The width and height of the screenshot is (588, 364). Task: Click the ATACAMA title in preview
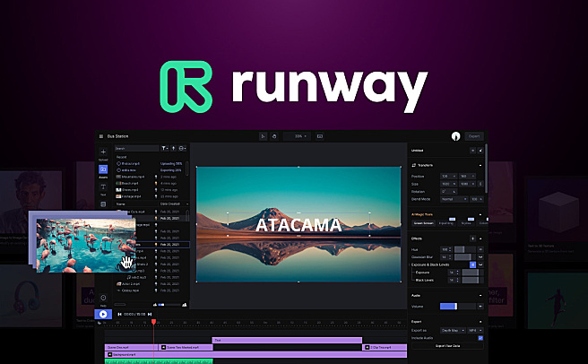coord(298,225)
